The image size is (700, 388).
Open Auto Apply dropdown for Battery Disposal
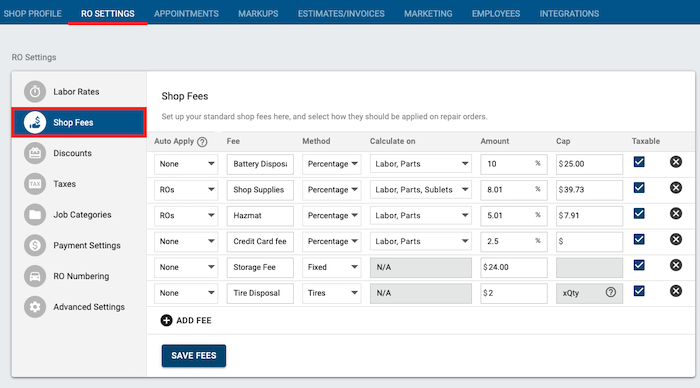point(186,164)
